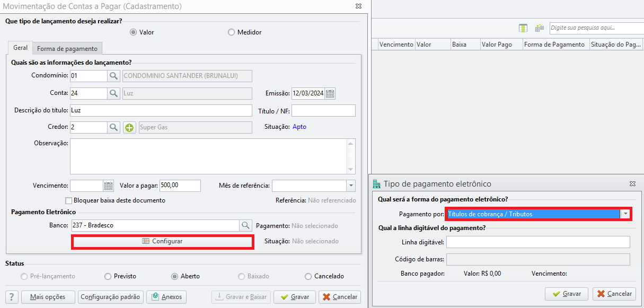Sort by Valor column header

(433, 45)
